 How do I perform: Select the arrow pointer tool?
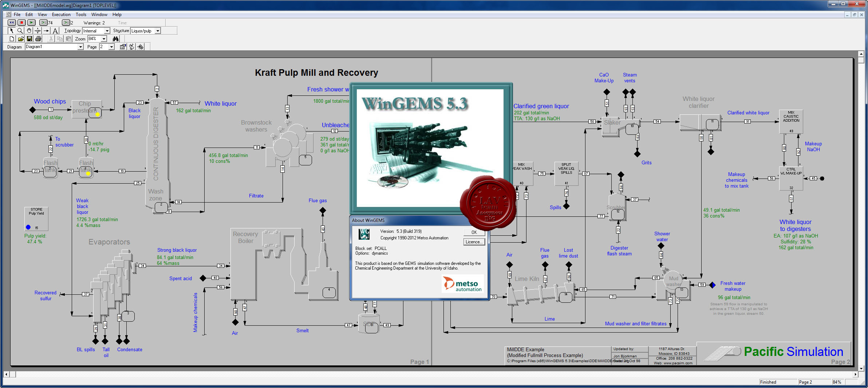pyautogui.click(x=11, y=31)
